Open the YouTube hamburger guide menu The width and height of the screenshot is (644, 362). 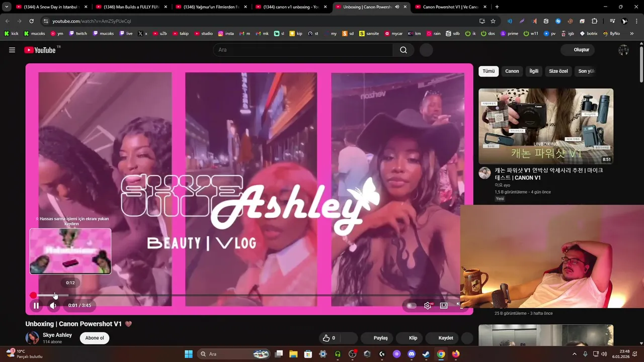pyautogui.click(x=12, y=50)
